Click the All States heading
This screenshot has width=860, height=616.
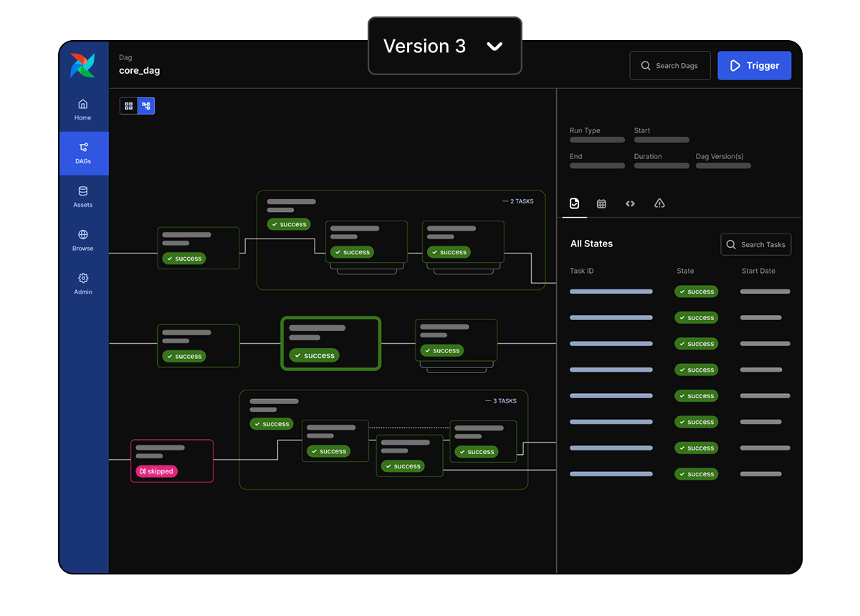tap(591, 244)
